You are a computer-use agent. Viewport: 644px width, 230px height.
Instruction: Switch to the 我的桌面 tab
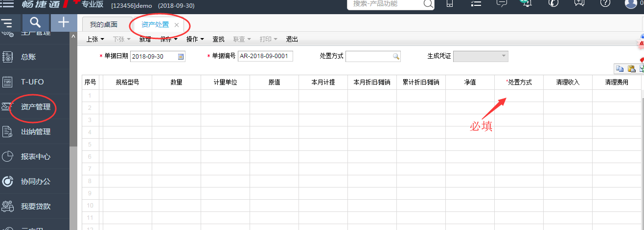pos(104,24)
